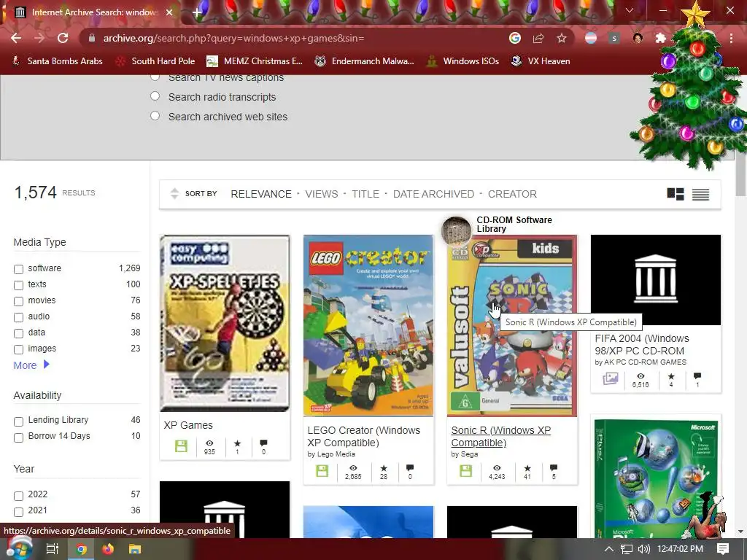Open the LEGO Creator (Windows XP Compatible) title link

pyautogui.click(x=364, y=436)
